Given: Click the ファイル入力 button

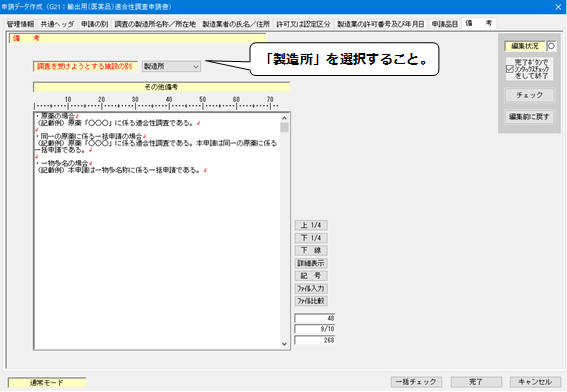Looking at the screenshot, I should tap(311, 288).
